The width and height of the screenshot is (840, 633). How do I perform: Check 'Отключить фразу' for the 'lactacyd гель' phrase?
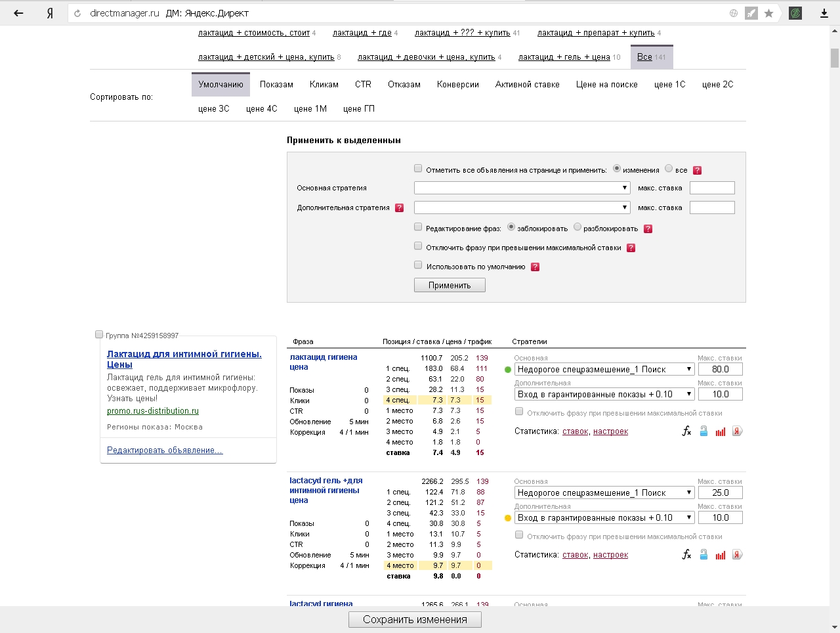[519, 535]
